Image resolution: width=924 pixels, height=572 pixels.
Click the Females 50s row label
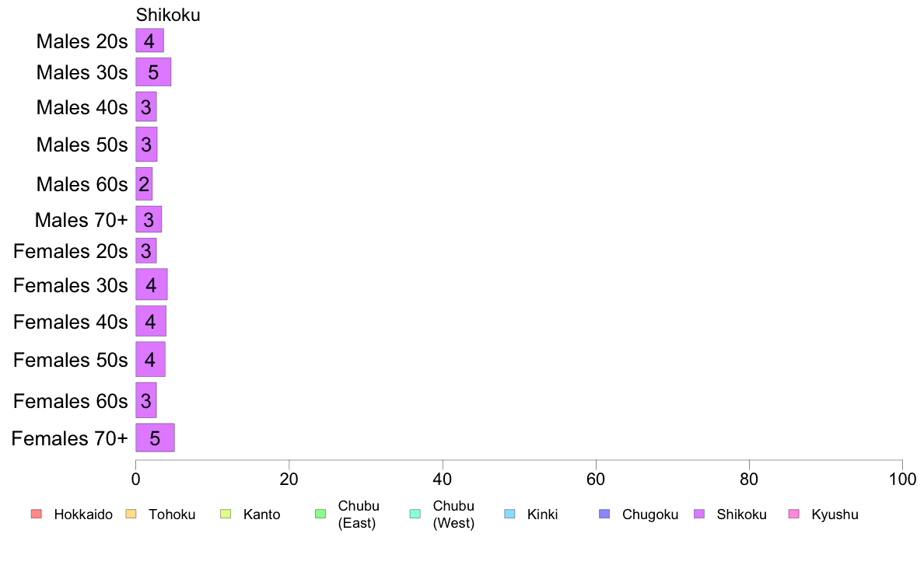point(70,360)
